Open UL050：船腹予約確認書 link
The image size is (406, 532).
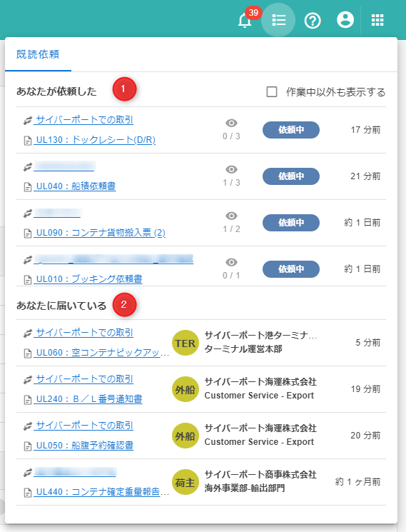[83, 446]
